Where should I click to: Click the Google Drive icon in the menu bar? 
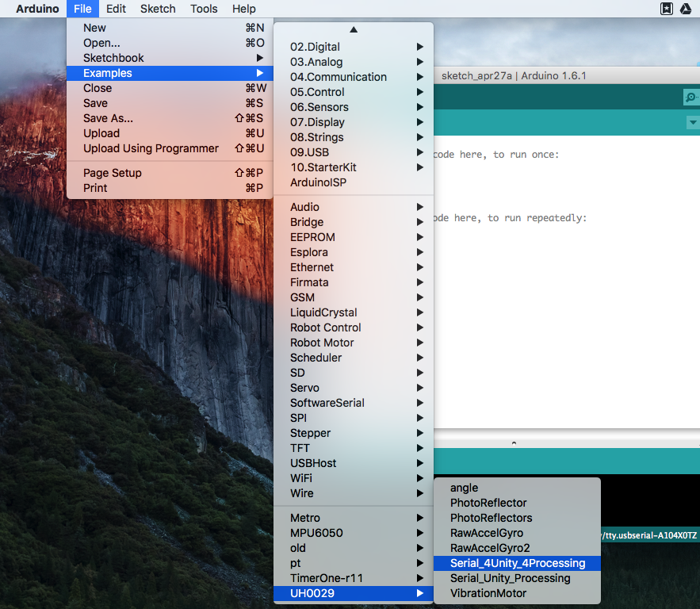click(686, 9)
